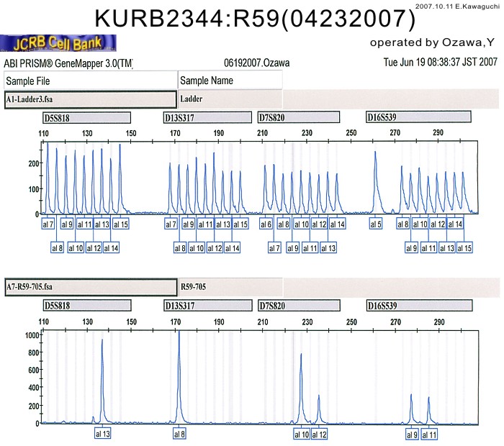This screenshot has height=446, width=504.
Task: Click the al 5 allele label in ladder panel
Action: click(x=375, y=224)
